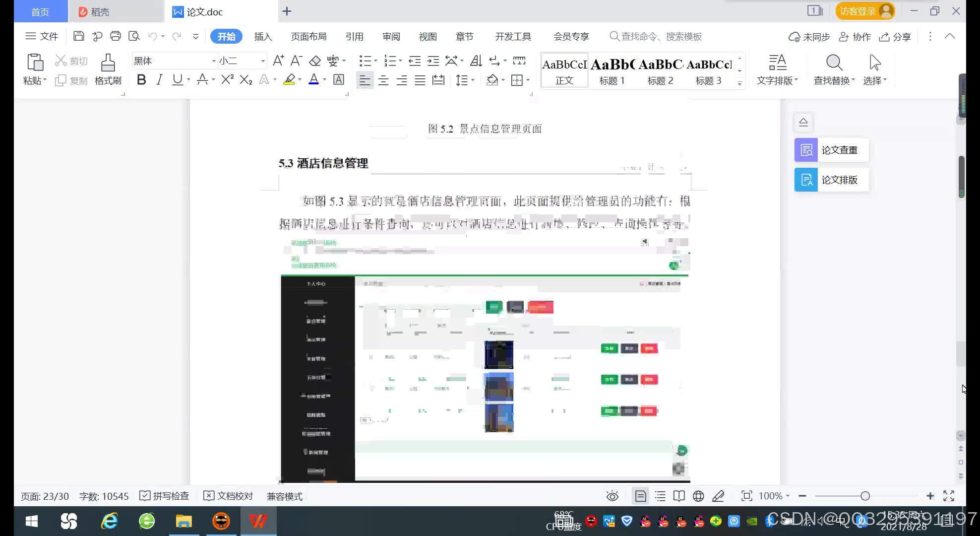Screen dimensions: 980x536
Task: Open new tab with plus button
Action: click(287, 11)
